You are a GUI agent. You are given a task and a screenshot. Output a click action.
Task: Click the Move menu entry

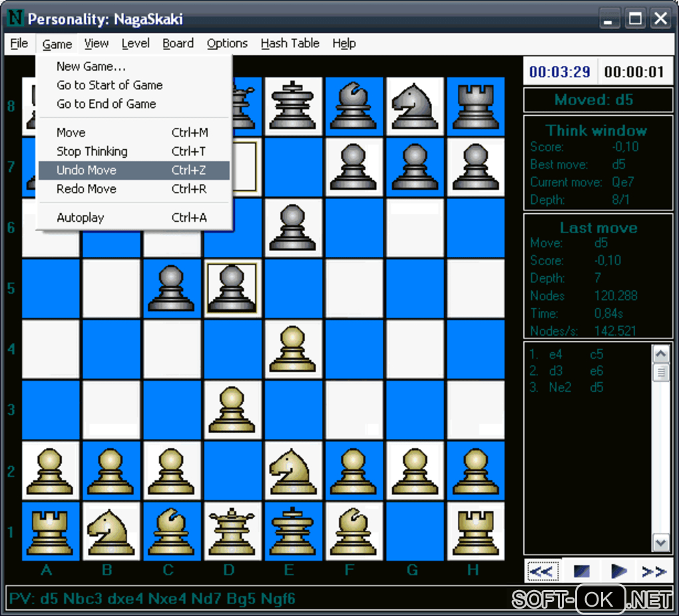click(x=134, y=133)
